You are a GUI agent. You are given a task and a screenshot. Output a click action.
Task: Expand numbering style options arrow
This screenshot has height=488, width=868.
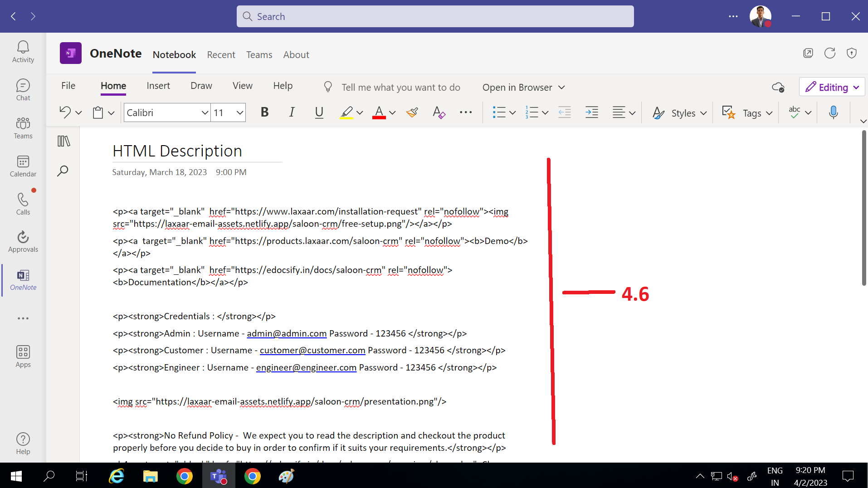click(x=545, y=112)
